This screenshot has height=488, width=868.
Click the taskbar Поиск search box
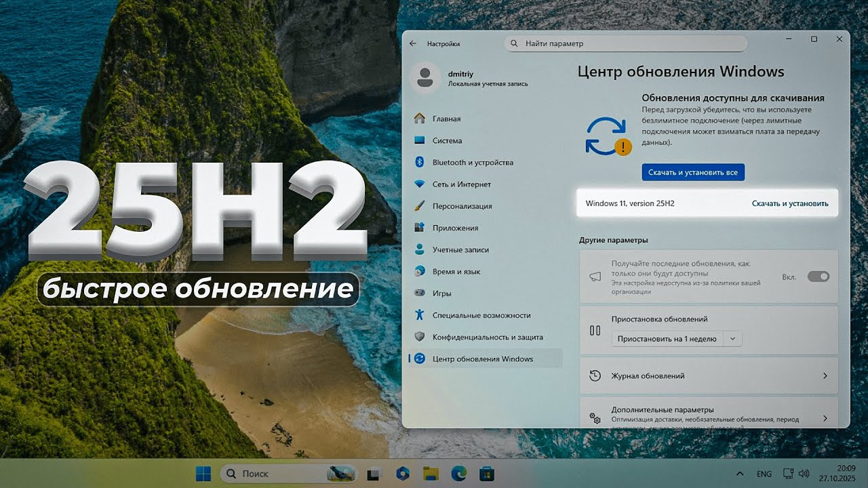click(290, 473)
